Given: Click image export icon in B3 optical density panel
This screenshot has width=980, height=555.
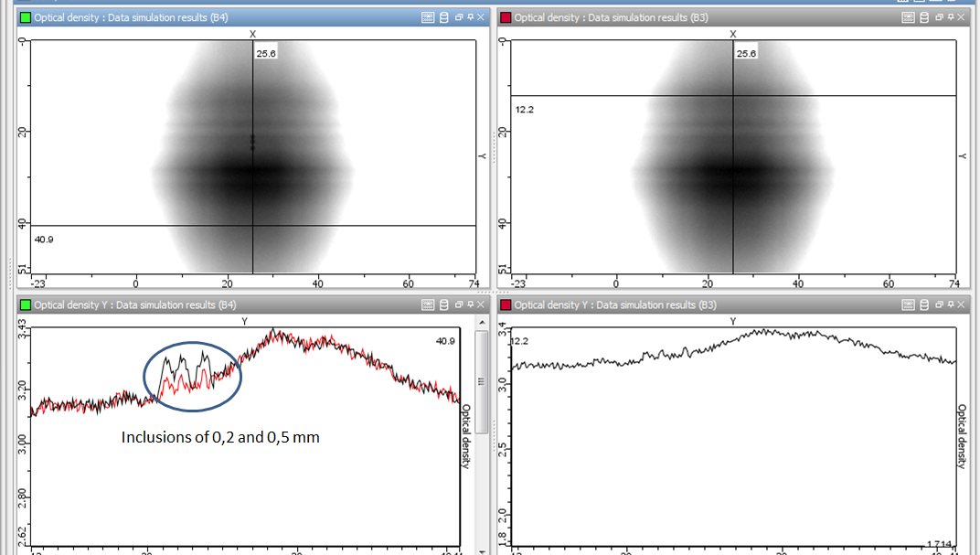Looking at the screenshot, I should 908,17.
